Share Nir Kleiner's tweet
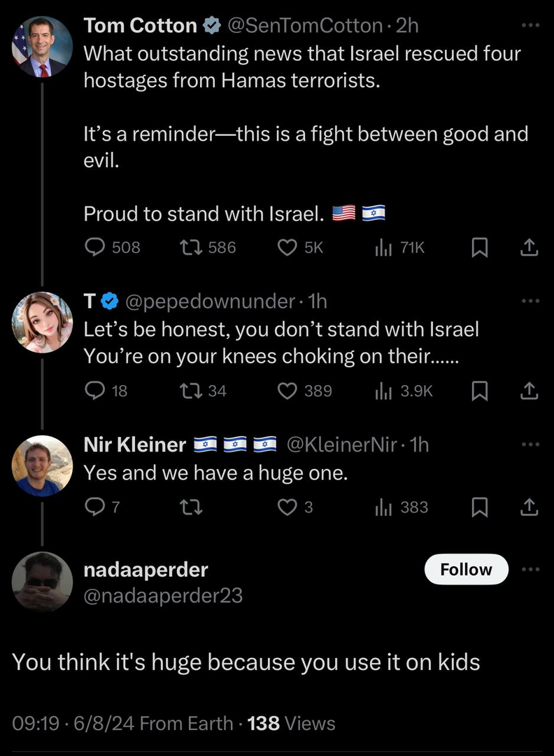 click(x=530, y=507)
